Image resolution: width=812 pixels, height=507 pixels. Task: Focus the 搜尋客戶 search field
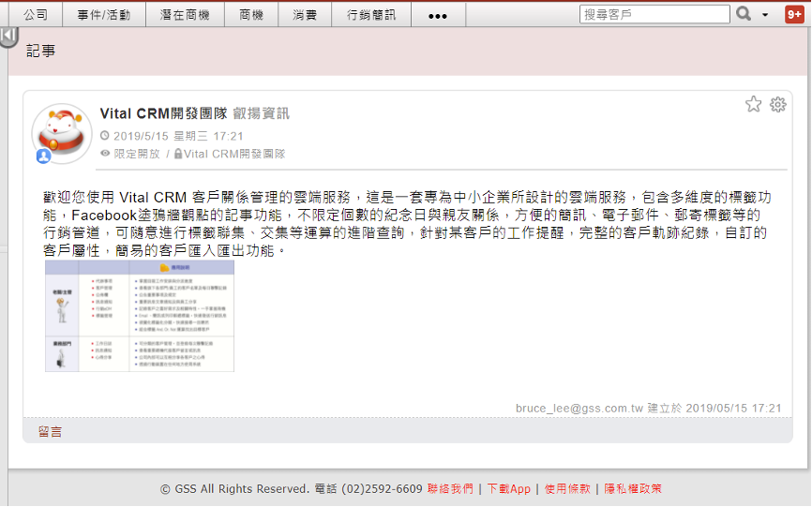pyautogui.click(x=654, y=14)
